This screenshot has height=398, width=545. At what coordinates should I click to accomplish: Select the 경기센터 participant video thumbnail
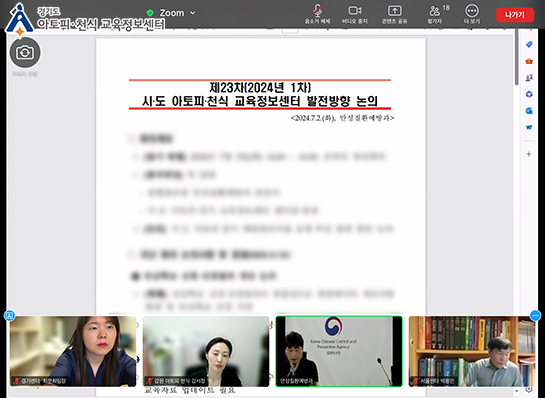pyautogui.click(x=73, y=351)
